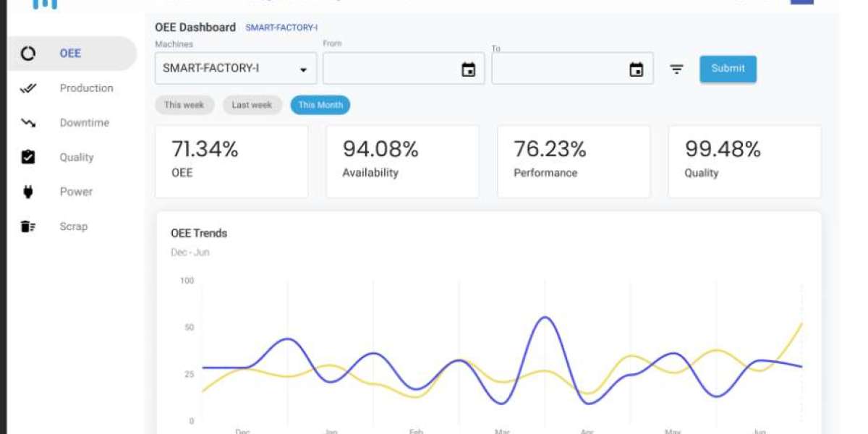This screenshot has width=868, height=434.
Task: Click the Production double-check icon
Action: (28, 88)
